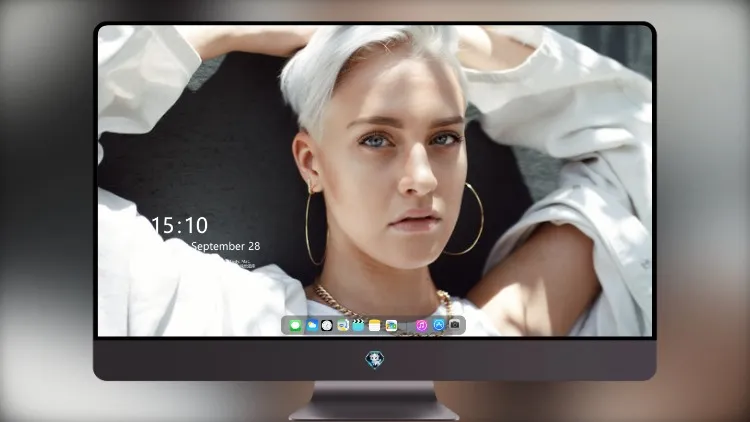Screen dimensions: 750x422
Task: Open the Photos gallery app in dock
Action: tap(391, 326)
